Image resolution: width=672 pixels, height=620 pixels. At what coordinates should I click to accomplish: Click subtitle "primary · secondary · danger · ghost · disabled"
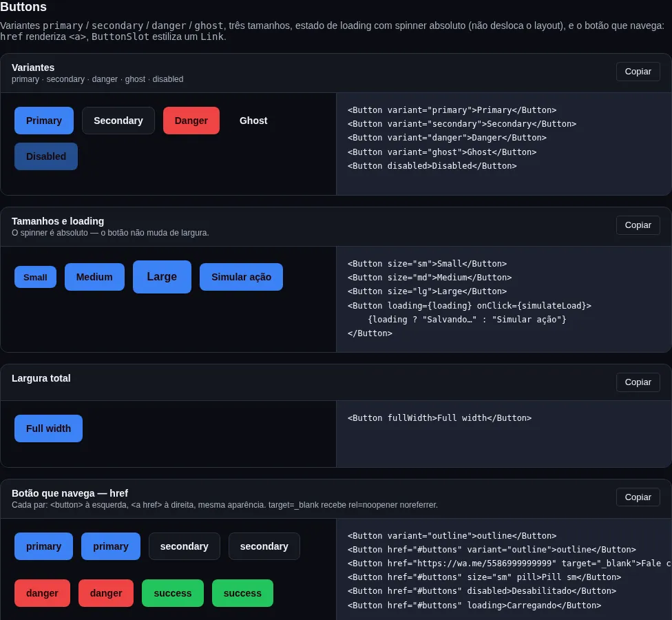pyautogui.click(x=97, y=79)
